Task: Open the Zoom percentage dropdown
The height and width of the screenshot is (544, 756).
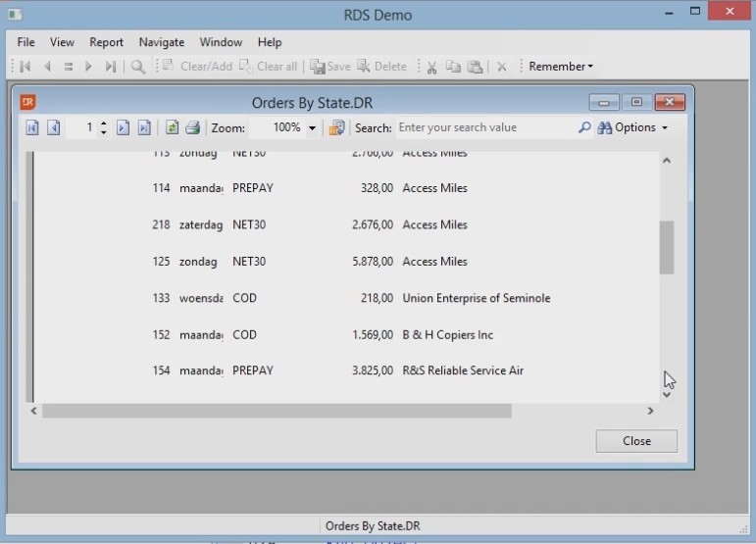Action: (313, 128)
